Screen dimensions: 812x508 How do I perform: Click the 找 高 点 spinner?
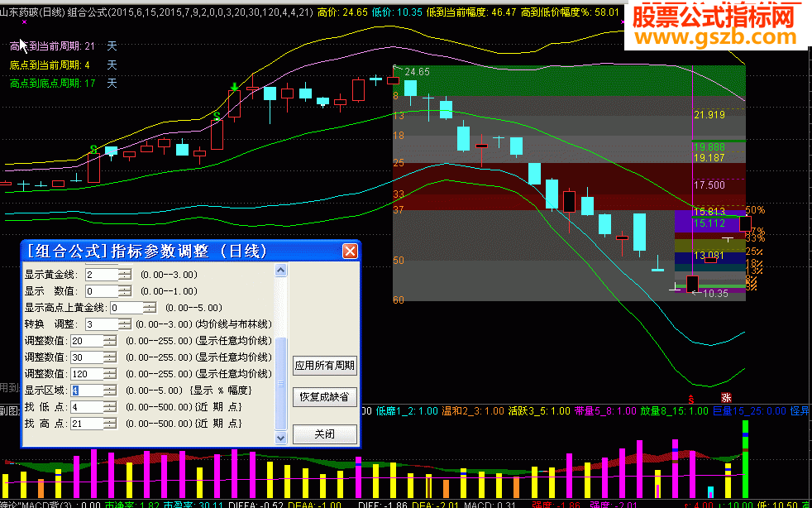110,424
